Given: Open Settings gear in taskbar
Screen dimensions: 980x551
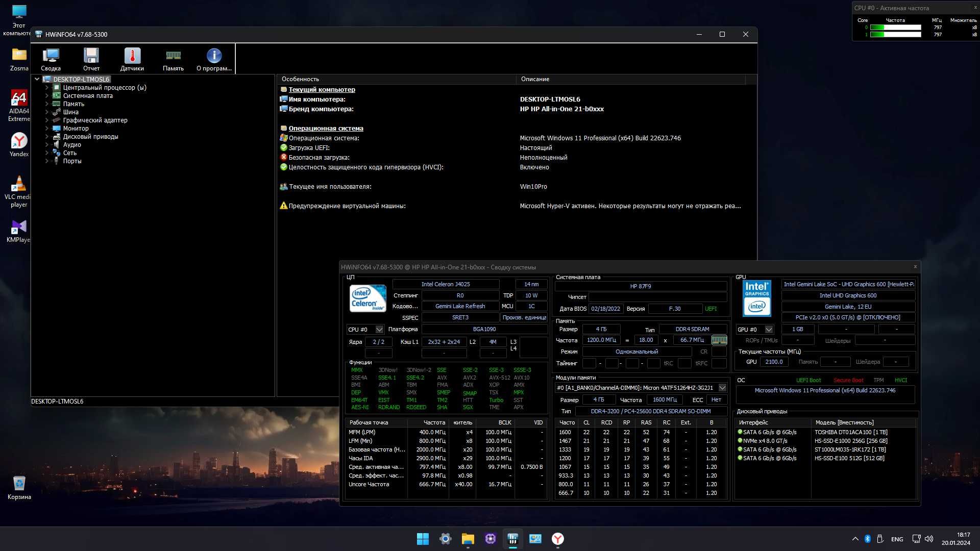Looking at the screenshot, I should [445, 539].
